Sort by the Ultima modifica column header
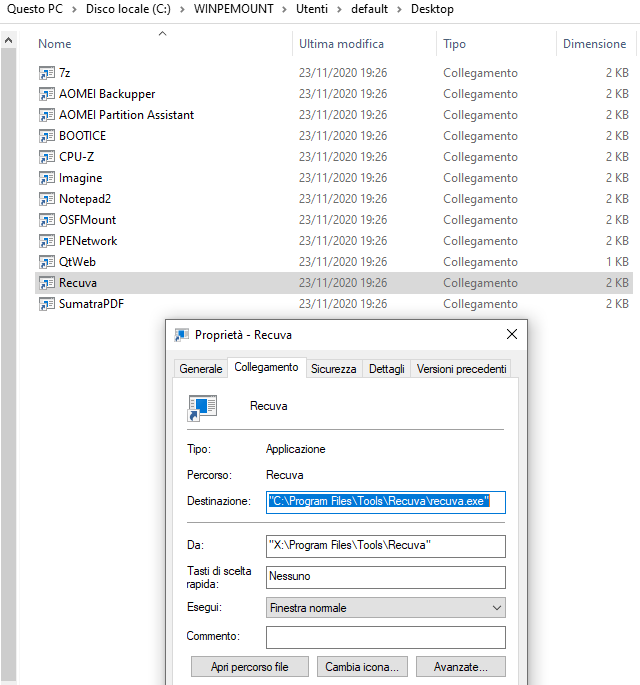This screenshot has height=685, width=640. click(341, 44)
